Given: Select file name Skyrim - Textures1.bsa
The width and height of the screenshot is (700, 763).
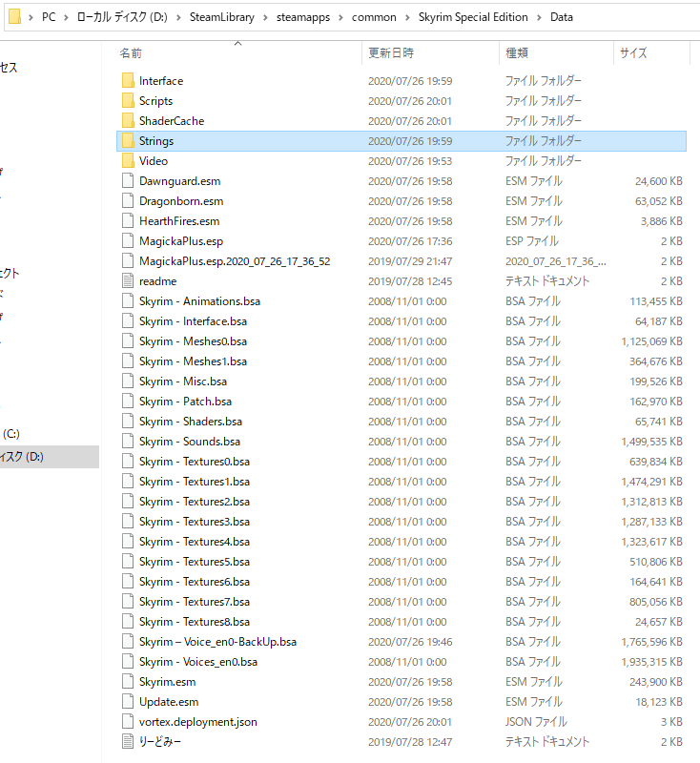Looking at the screenshot, I should tap(195, 482).
